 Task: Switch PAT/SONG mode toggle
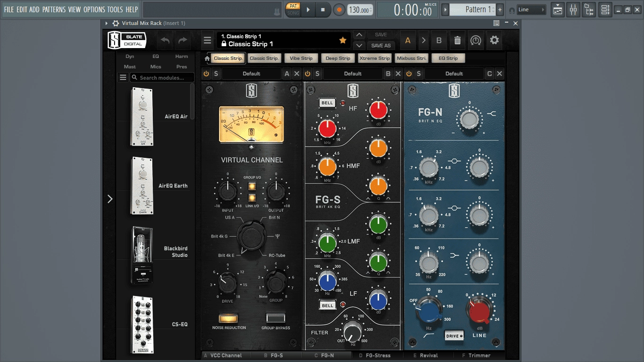[293, 9]
